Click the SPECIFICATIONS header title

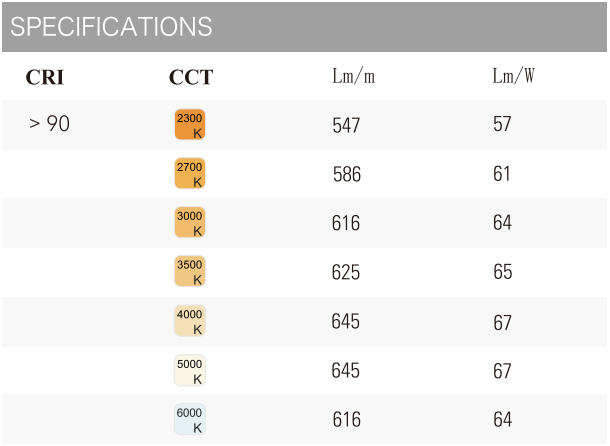pyautogui.click(x=111, y=27)
